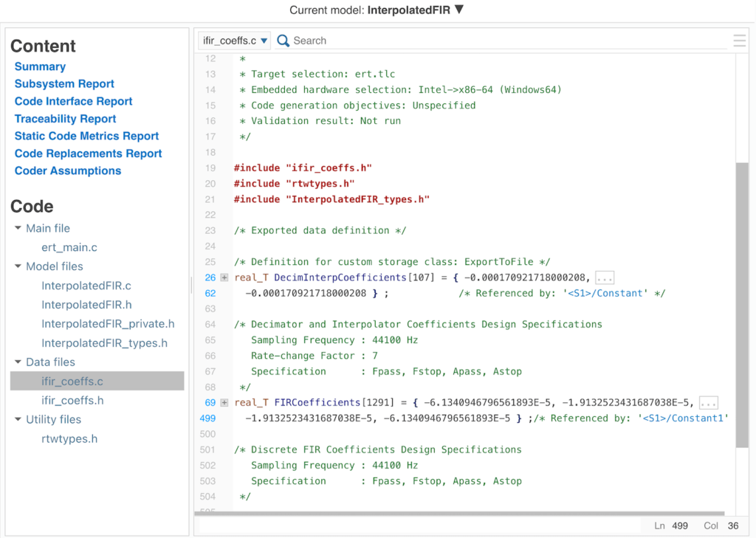Expand the collapsed code at line 26
Viewport: 756px width, 538px height.
(x=222, y=277)
